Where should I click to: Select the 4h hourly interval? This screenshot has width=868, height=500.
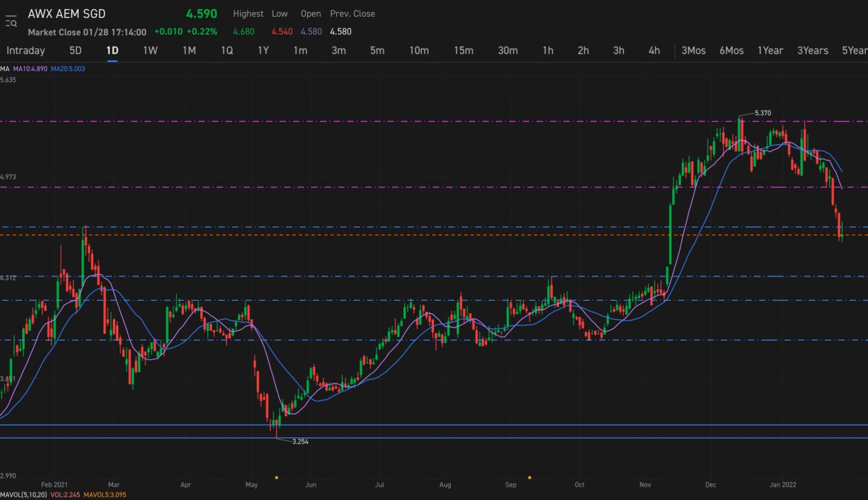point(654,50)
